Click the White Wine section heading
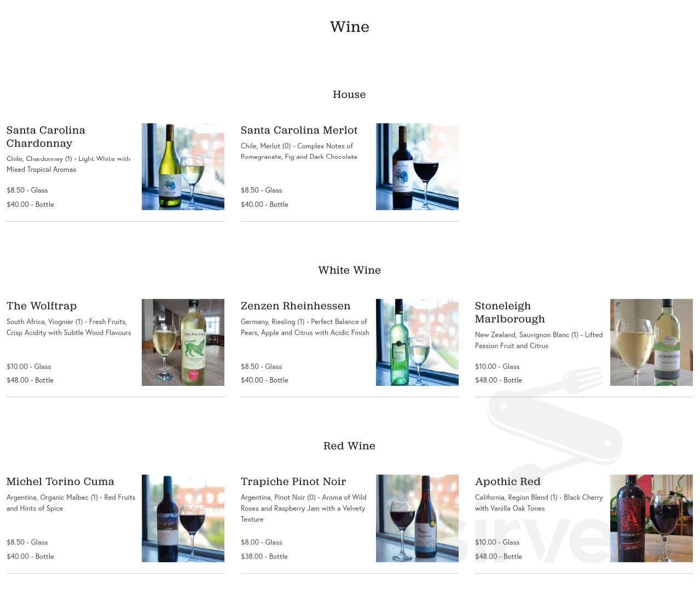The image size is (700, 613). [350, 270]
